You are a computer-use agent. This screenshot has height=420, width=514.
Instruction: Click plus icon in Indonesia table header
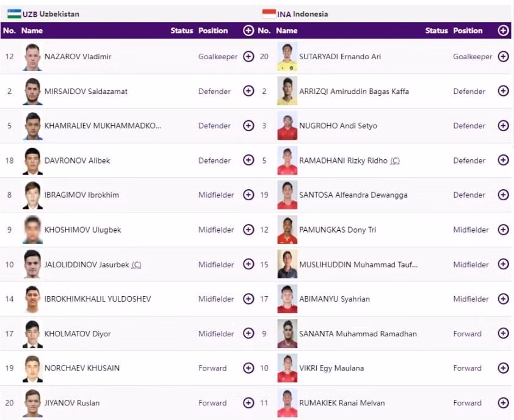pyautogui.click(x=503, y=31)
